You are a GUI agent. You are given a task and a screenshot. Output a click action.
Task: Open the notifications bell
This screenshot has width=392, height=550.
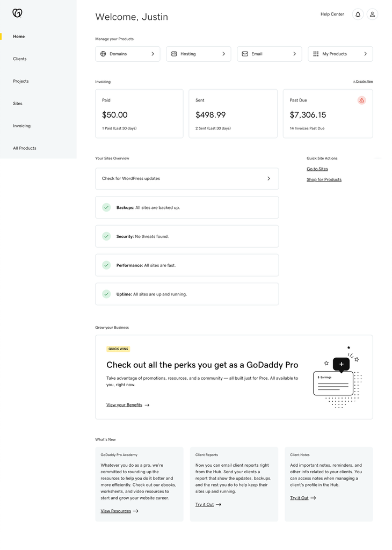pos(358,15)
